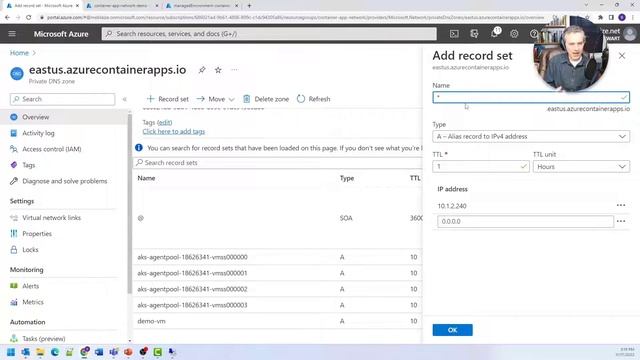Collapse the left navigation menu
This screenshot has width=640, height=360.
point(124,99)
